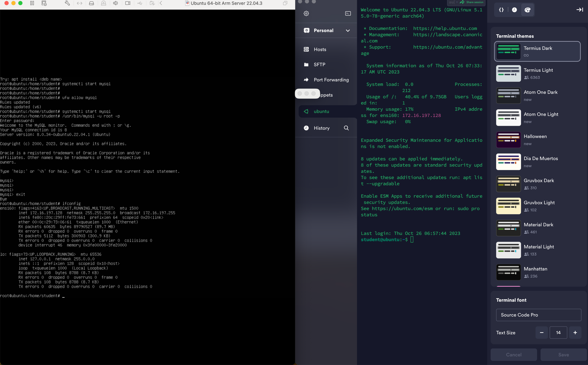Search in History
588x365 pixels.
tap(346, 128)
